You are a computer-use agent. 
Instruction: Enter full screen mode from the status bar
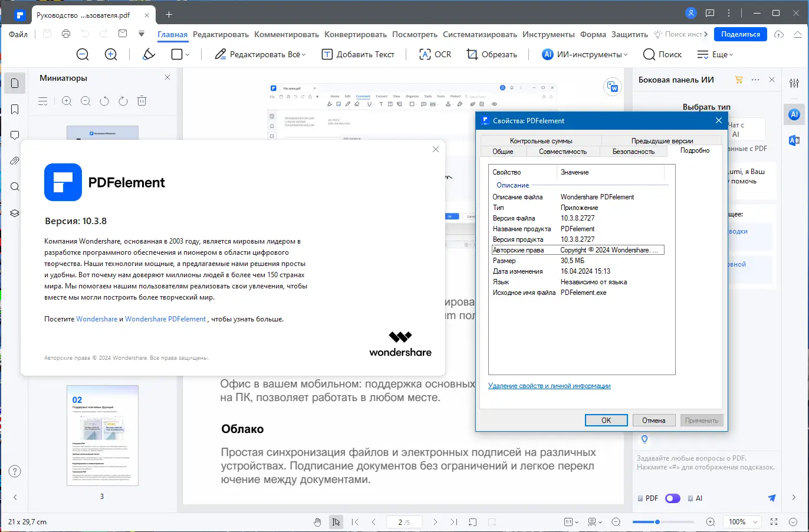(x=774, y=522)
